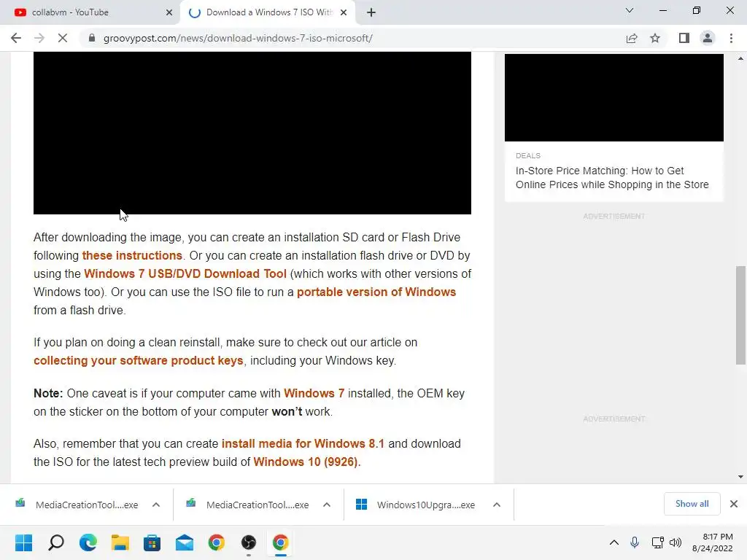Open volume control tray icon
The width and height of the screenshot is (747, 560).
676,542
